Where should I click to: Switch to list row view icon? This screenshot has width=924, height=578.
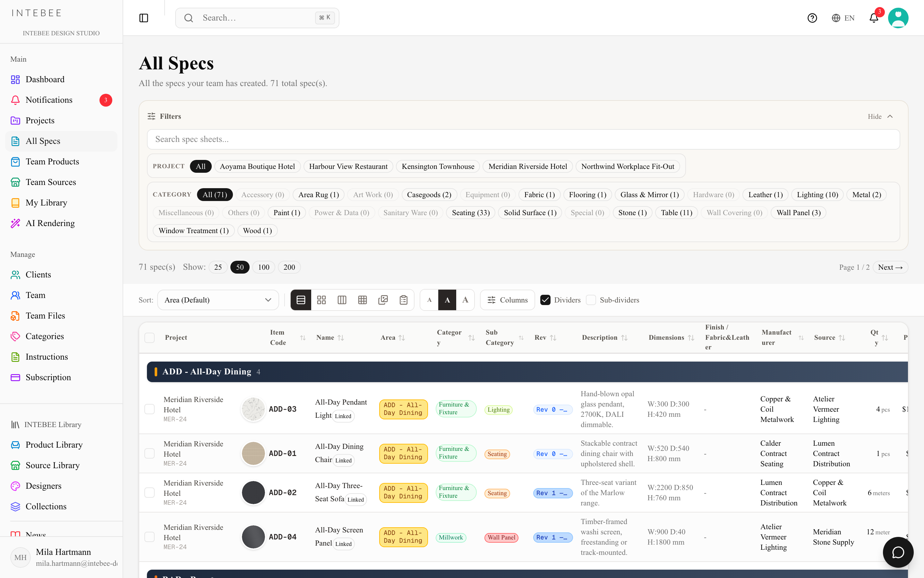pos(301,300)
